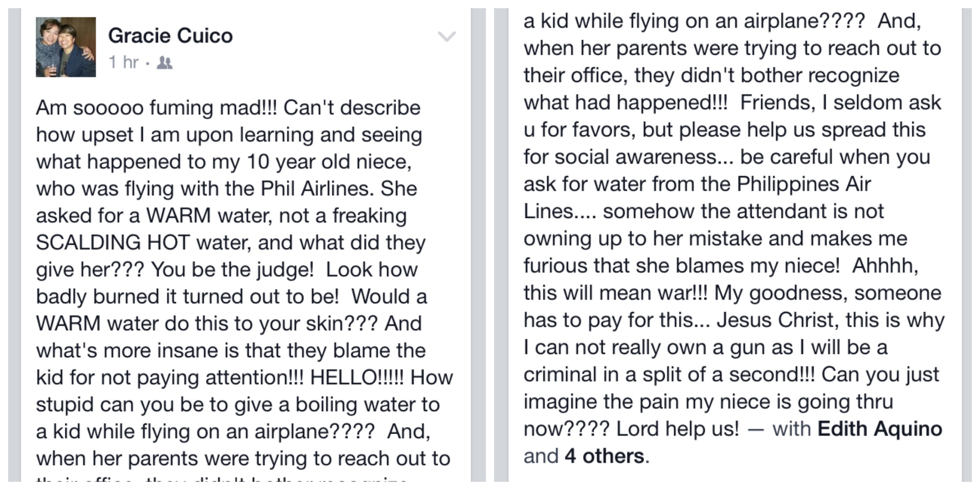
Task: Open post options chevron dropdown
Action: click(x=446, y=37)
